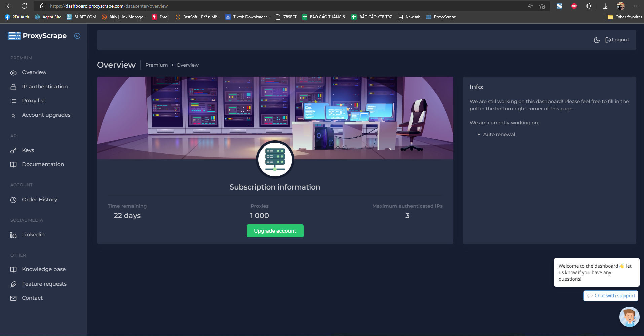
Task: Click the site padlock icon
Action: click(x=42, y=6)
